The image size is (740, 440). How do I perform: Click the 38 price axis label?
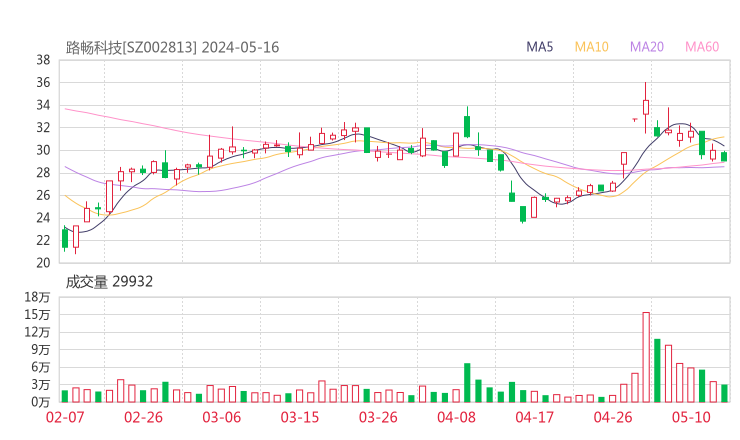click(43, 60)
